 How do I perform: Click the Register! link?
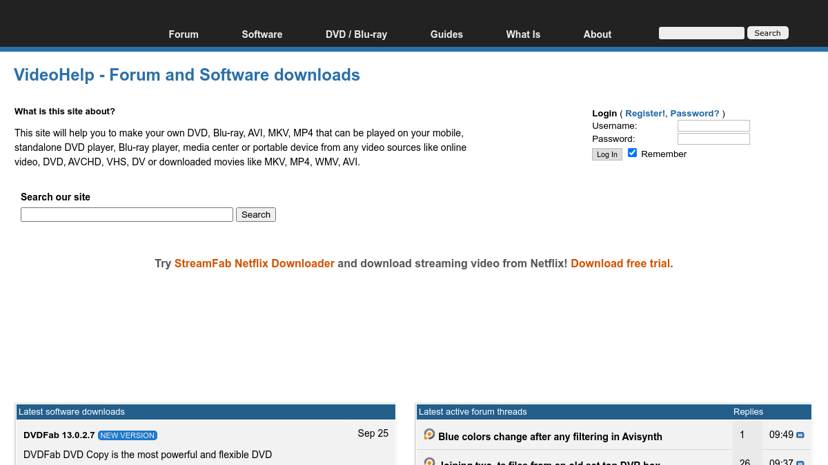tap(645, 113)
